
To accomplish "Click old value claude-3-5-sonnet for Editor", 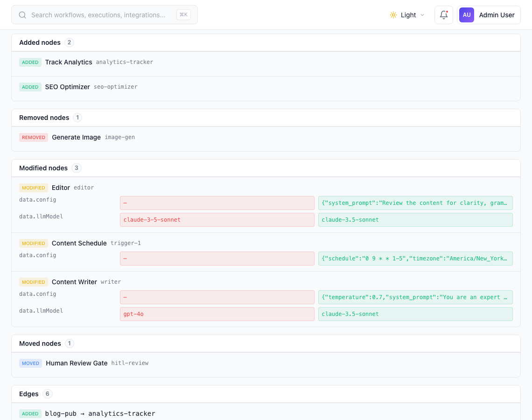I will 217,220.
